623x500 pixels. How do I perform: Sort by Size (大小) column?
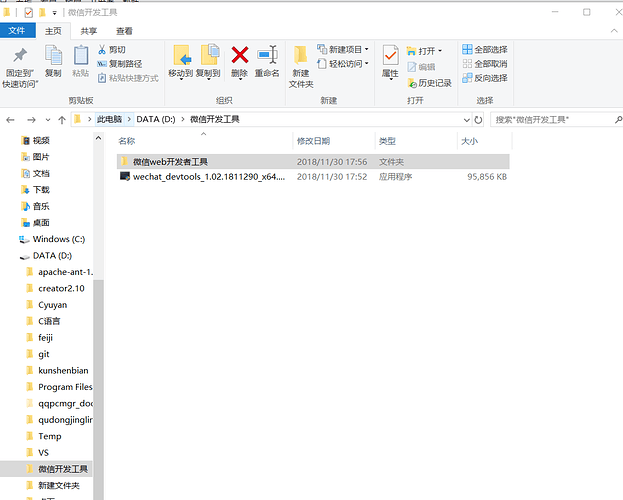[x=485, y=141]
